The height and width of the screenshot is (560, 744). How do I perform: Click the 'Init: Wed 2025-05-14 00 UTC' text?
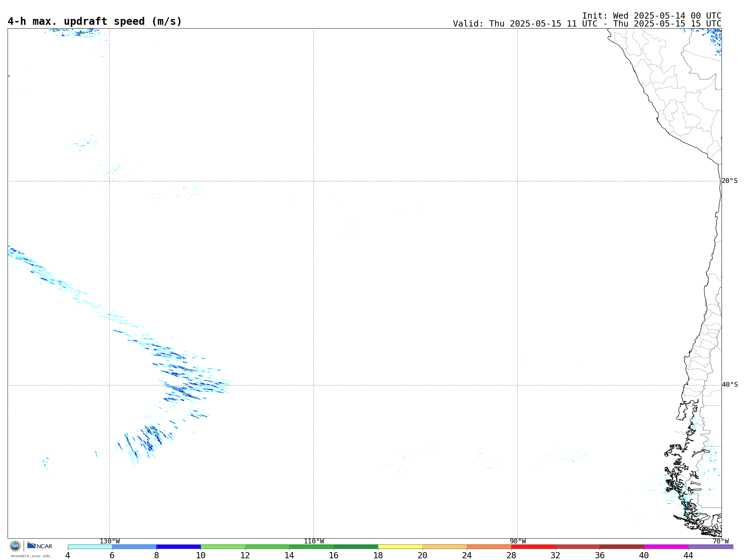[x=652, y=16]
